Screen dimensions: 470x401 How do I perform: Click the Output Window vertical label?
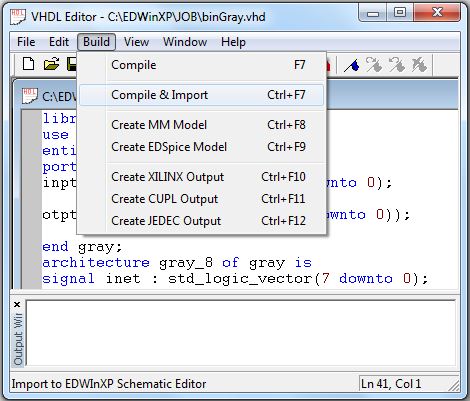coord(18,338)
